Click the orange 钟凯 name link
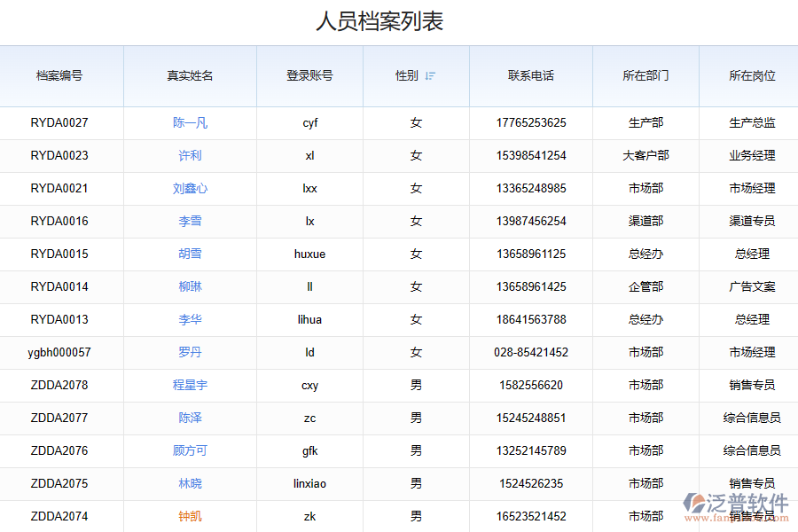This screenshot has height=532, width=798. 190,517
